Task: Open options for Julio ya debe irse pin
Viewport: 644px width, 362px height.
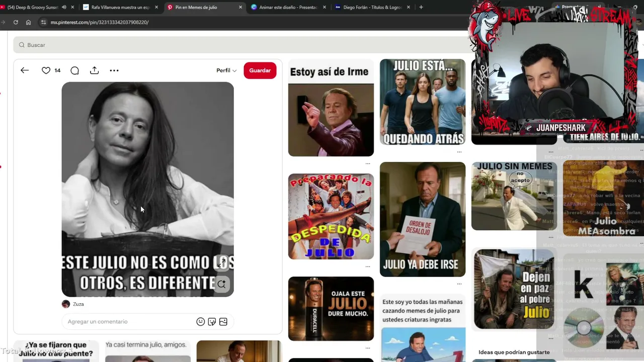Action: tap(459, 284)
